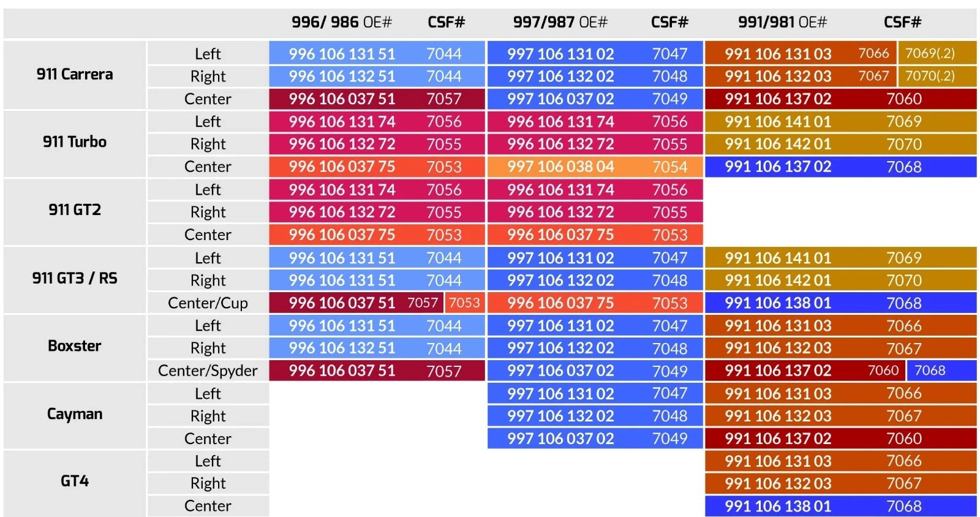Select the Cayman model label
This screenshot has width=980, height=517.
pos(75,414)
